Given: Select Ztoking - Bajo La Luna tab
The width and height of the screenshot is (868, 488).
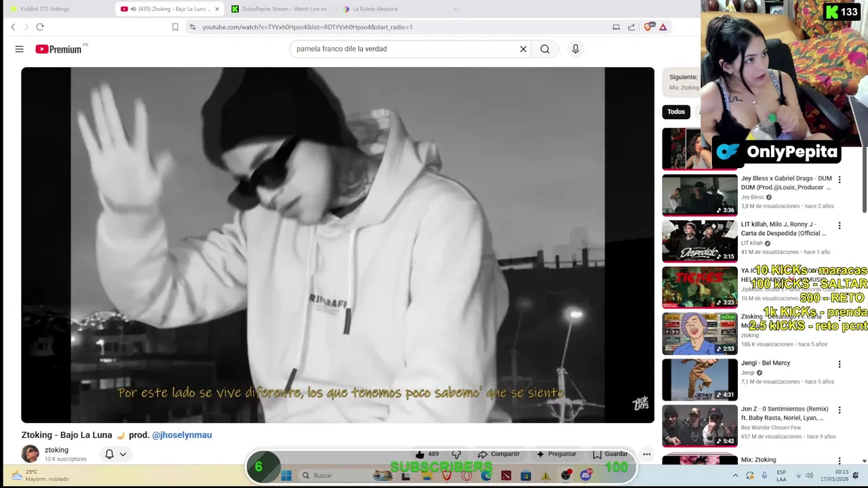Looking at the screenshot, I should [x=170, y=9].
